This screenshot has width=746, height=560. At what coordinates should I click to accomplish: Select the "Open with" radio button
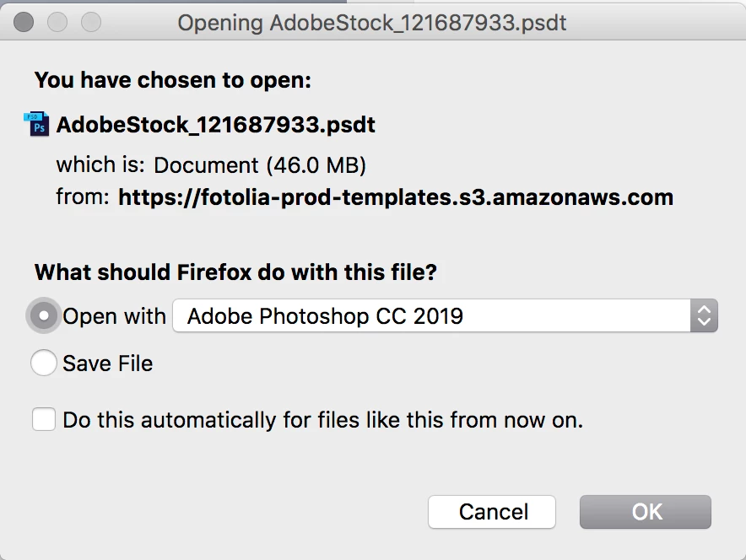(x=45, y=316)
